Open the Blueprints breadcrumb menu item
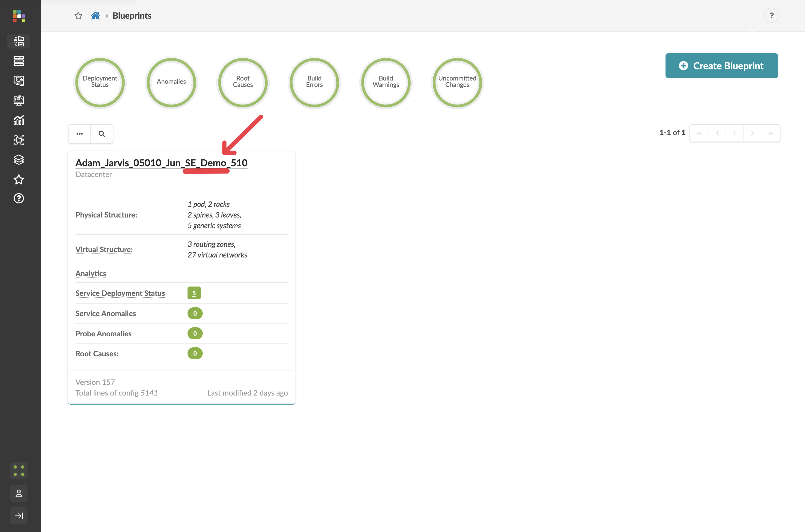The image size is (805, 532). [x=132, y=15]
